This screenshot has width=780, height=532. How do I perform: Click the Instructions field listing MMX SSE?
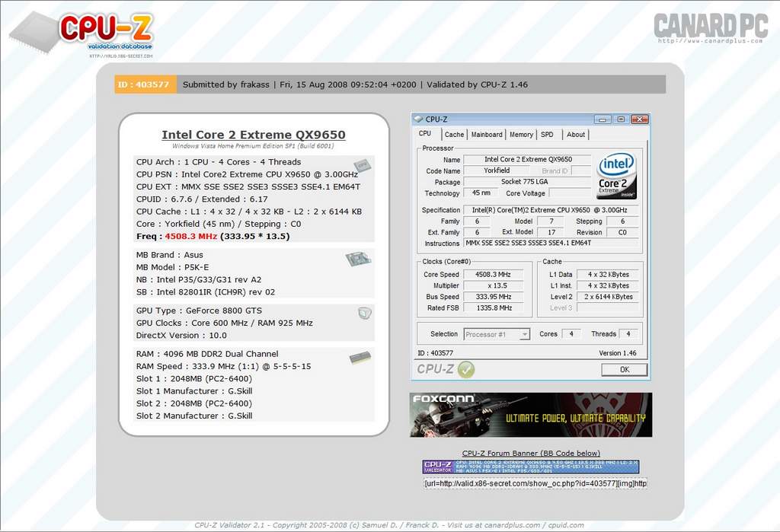click(551, 243)
